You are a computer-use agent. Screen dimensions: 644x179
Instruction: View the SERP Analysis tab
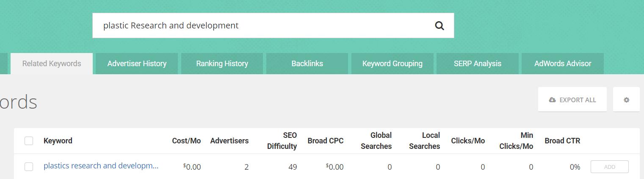pyautogui.click(x=477, y=64)
